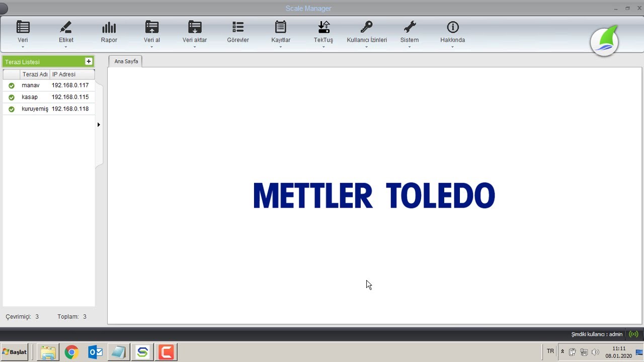The height and width of the screenshot is (362, 644).
Task: Open the Görevler tasks list icon
Action: (238, 27)
